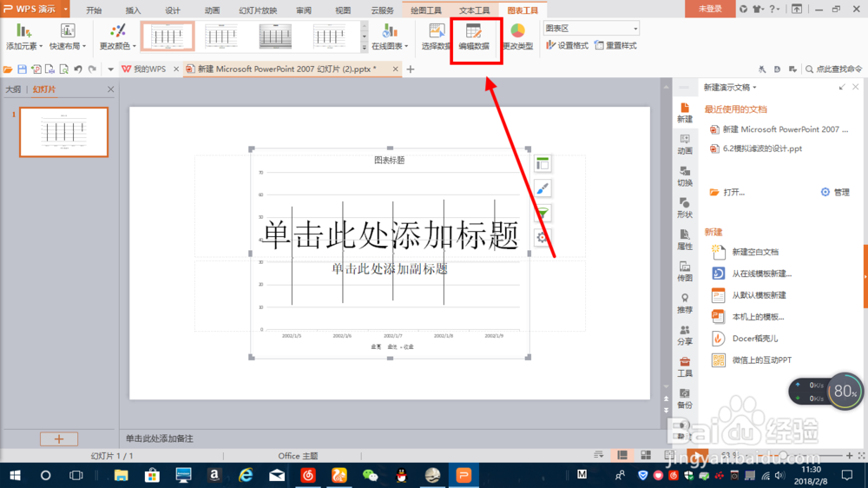
Task: Open chart filter funnel button
Action: pos(542,213)
